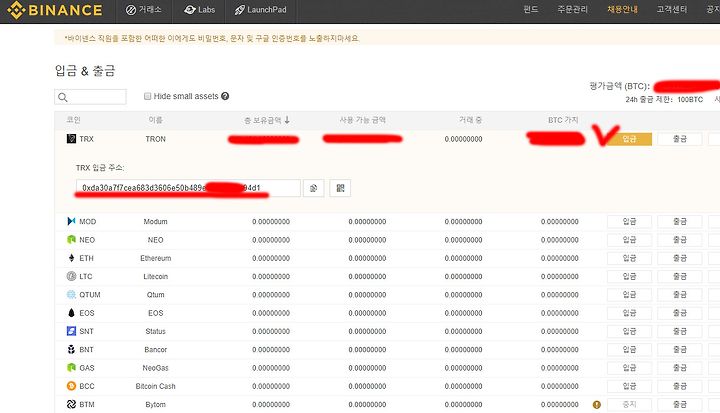720x413 pixels.
Task: Click the MOD 입금 deposit button
Action: (x=629, y=221)
